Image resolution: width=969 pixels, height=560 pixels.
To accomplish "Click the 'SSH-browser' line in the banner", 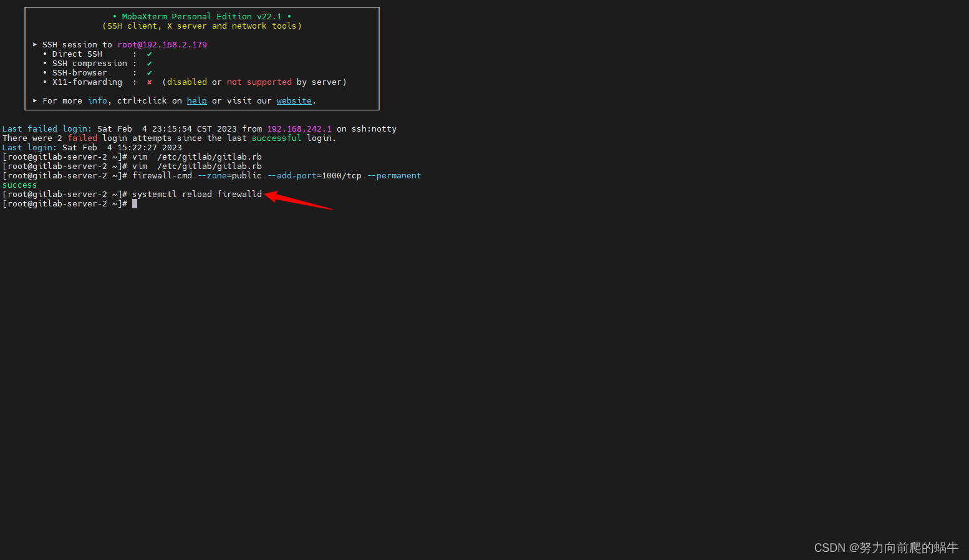I will tap(80, 73).
